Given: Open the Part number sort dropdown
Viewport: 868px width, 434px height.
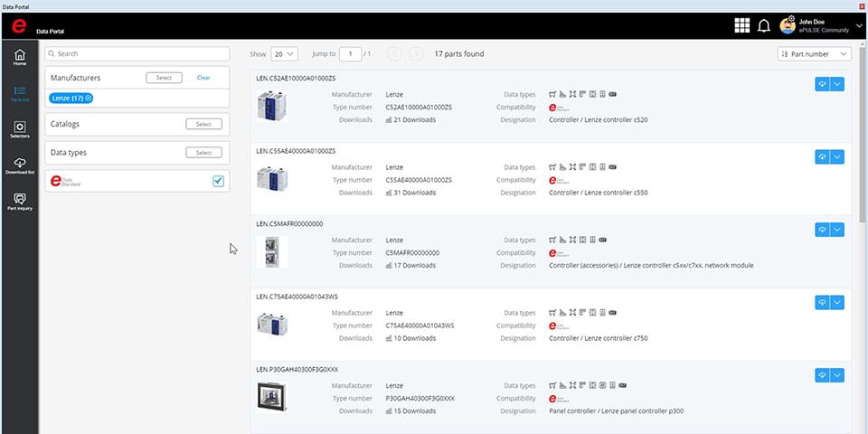Looking at the screenshot, I should pos(814,54).
